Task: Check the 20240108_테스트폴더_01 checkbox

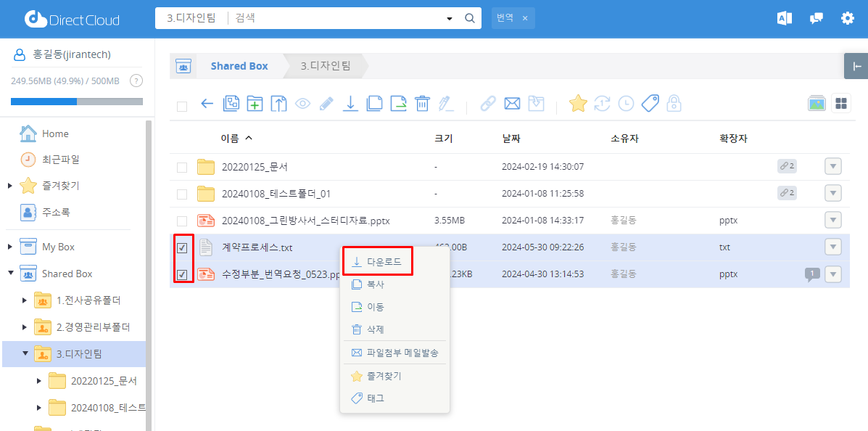Action: [181, 194]
